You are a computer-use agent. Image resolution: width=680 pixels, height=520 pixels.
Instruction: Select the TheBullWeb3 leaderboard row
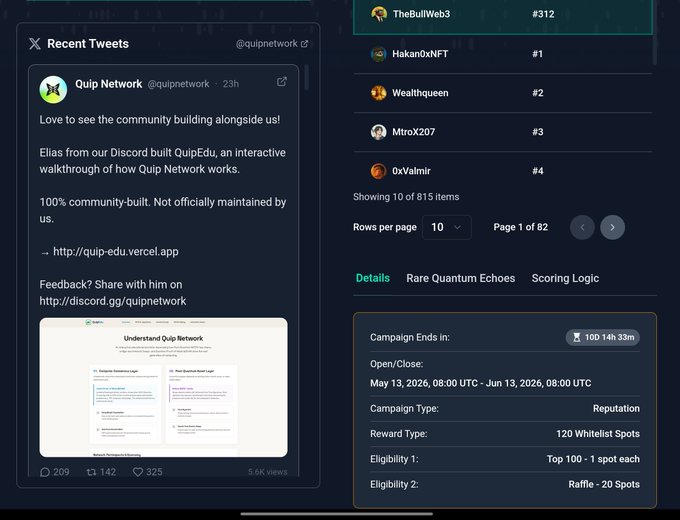(503, 16)
